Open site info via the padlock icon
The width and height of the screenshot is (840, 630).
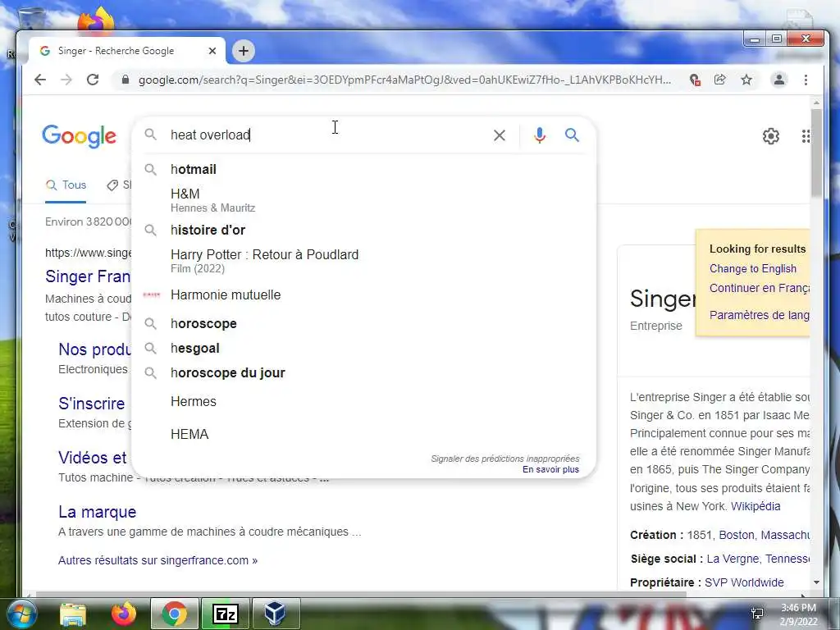tap(126, 80)
